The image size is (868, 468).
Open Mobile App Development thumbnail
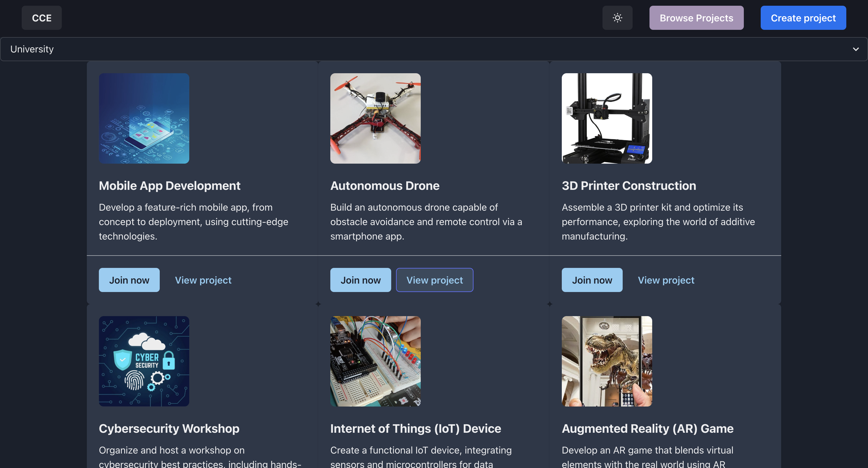pyautogui.click(x=144, y=118)
